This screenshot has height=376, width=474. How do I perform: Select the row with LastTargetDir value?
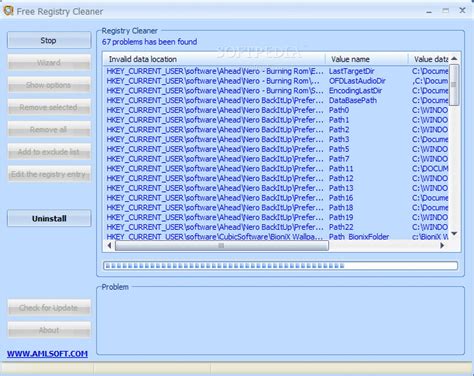(277, 71)
